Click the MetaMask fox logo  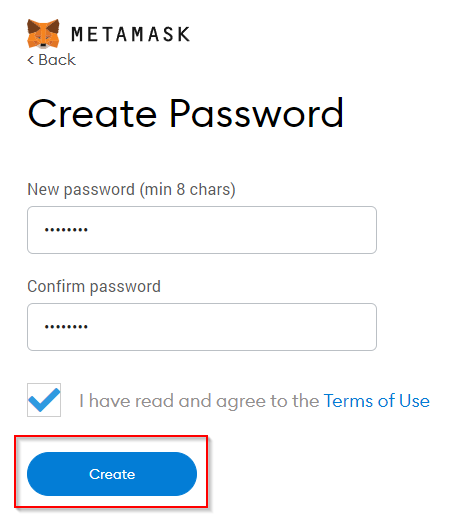coord(43,34)
